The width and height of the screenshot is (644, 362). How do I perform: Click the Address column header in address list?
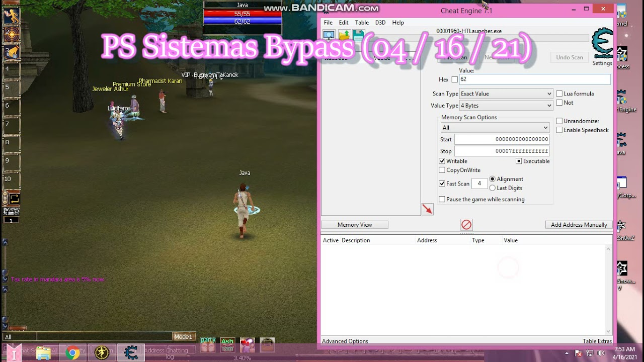[427, 240]
